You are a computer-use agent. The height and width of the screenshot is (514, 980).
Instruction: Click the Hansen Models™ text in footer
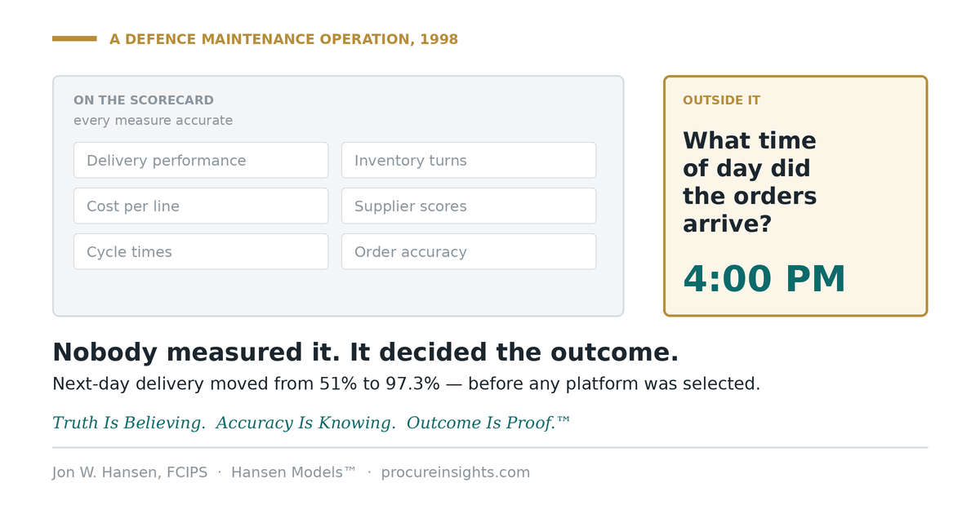coord(294,472)
